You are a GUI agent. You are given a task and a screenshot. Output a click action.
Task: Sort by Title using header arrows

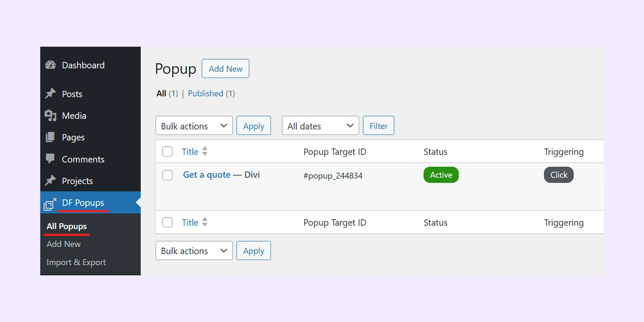coord(205,151)
